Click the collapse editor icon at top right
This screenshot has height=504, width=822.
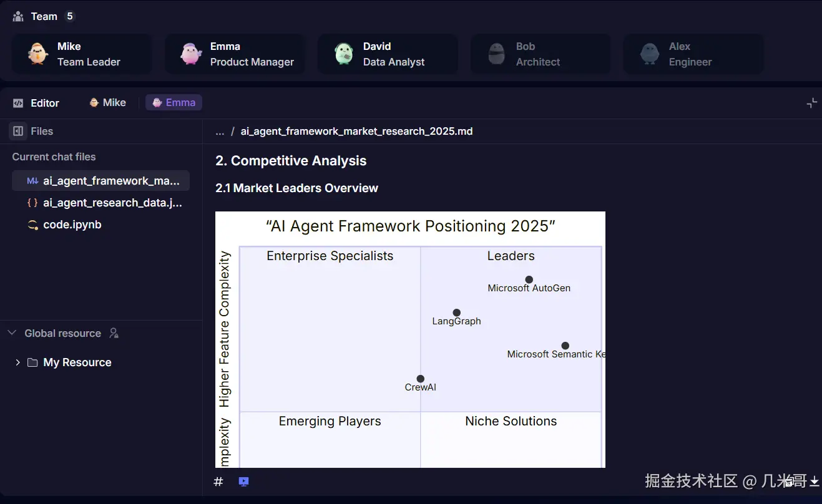point(811,103)
